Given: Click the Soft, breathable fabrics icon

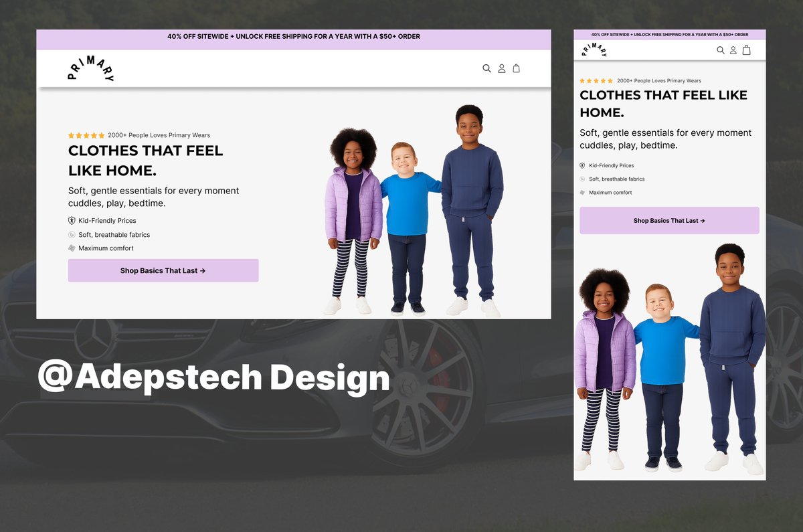Looking at the screenshot, I should tap(72, 234).
